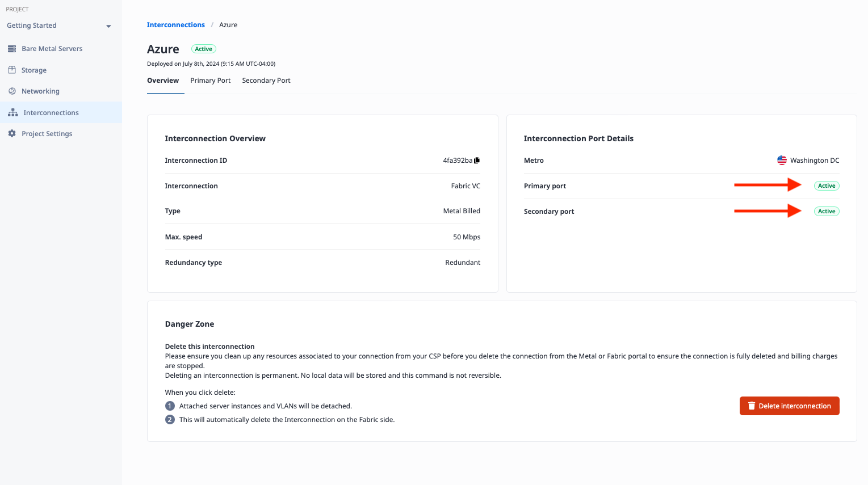Click the Redundant redundancy type value
The width and height of the screenshot is (868, 485).
(x=463, y=263)
